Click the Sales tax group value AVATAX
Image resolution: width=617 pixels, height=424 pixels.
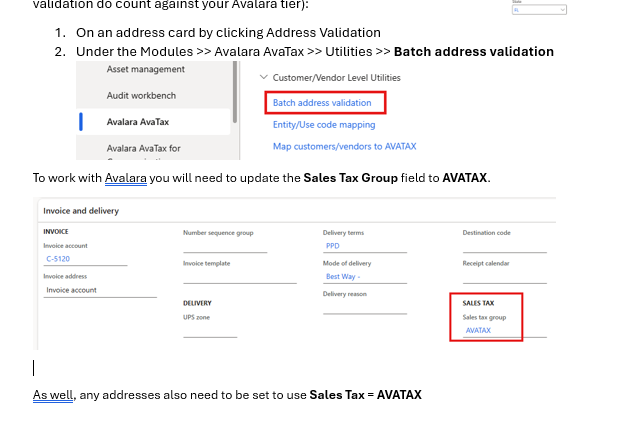pos(478,330)
